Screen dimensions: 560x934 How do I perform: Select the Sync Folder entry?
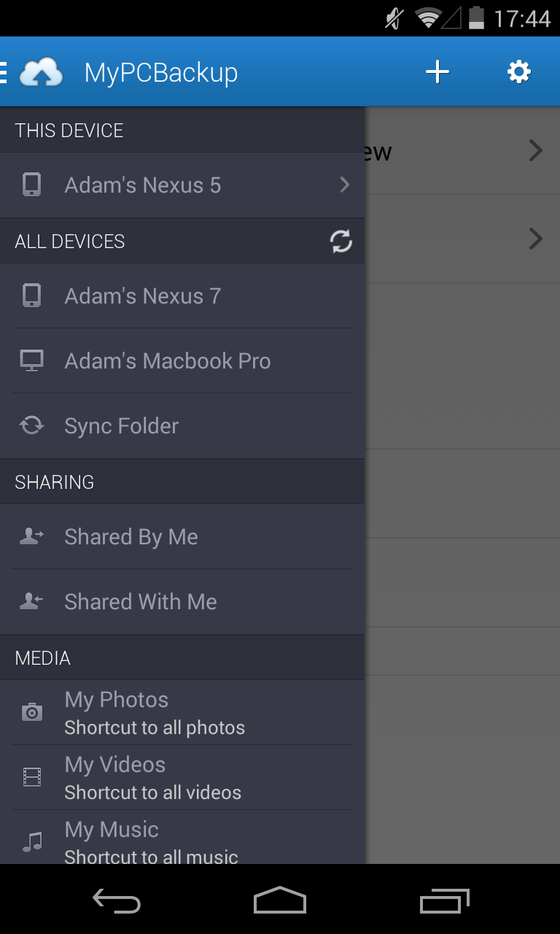point(121,426)
